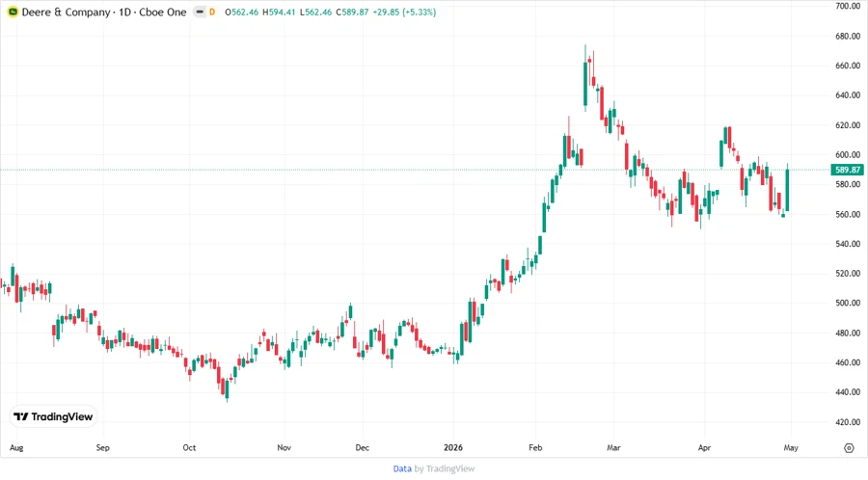Click the last green candle near May

[787, 190]
